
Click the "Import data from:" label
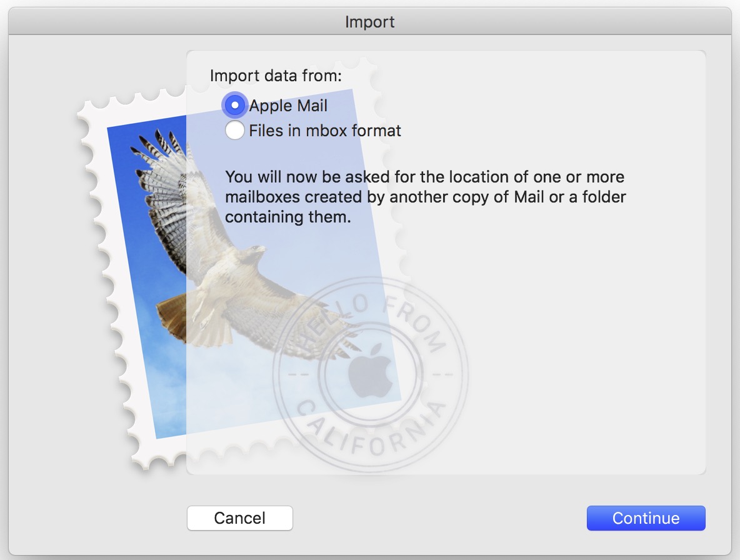click(276, 76)
